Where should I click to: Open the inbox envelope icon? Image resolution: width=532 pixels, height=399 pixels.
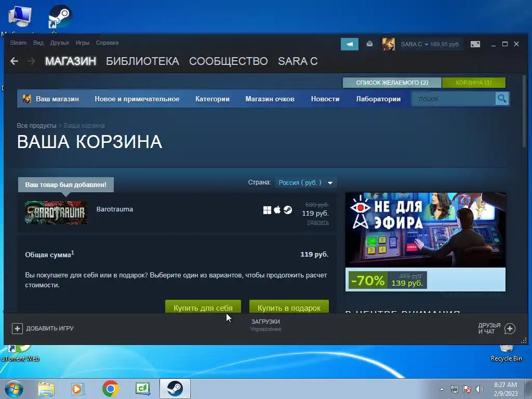click(x=370, y=44)
